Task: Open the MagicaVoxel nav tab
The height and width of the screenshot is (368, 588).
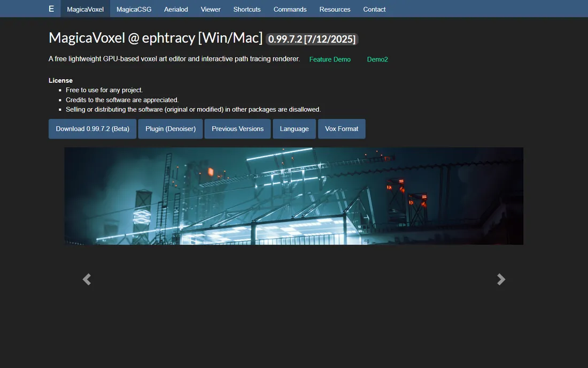Action: pos(85,9)
